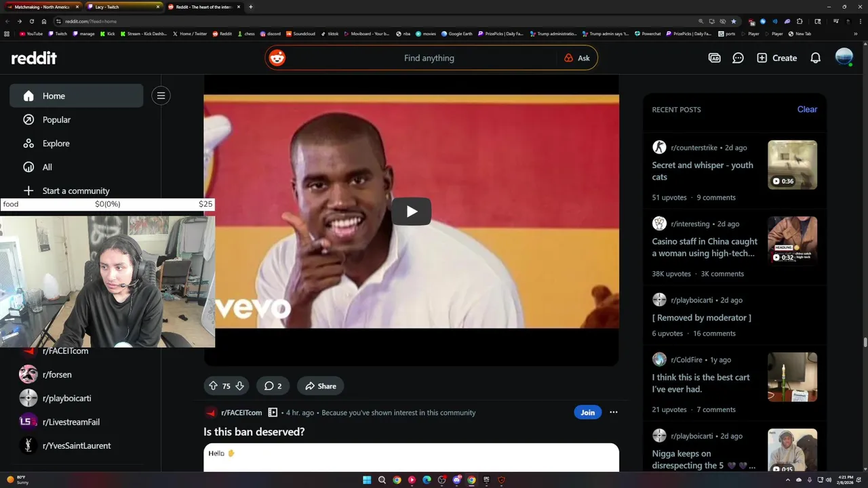868x488 pixels.
Task: Reload the page
Action: pos(31,21)
